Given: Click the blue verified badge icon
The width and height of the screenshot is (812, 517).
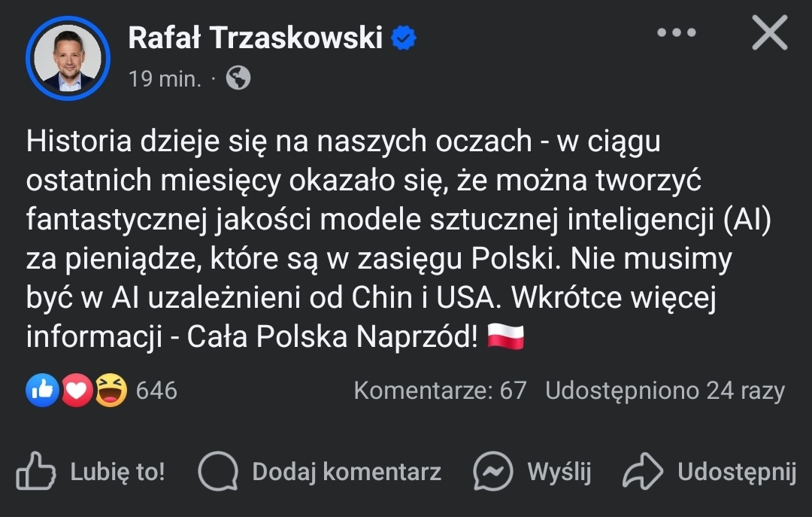Looking at the screenshot, I should pos(404,38).
